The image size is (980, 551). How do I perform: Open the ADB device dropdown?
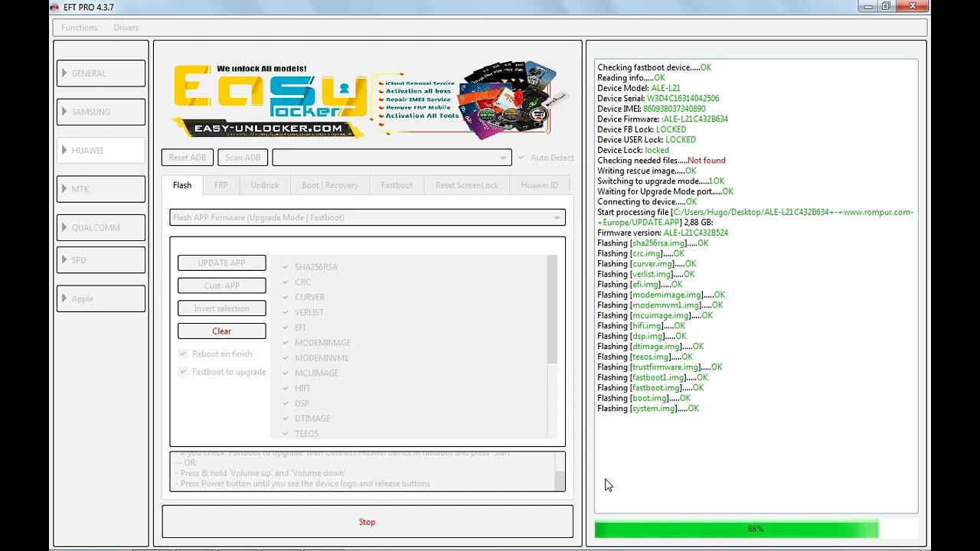pos(392,158)
